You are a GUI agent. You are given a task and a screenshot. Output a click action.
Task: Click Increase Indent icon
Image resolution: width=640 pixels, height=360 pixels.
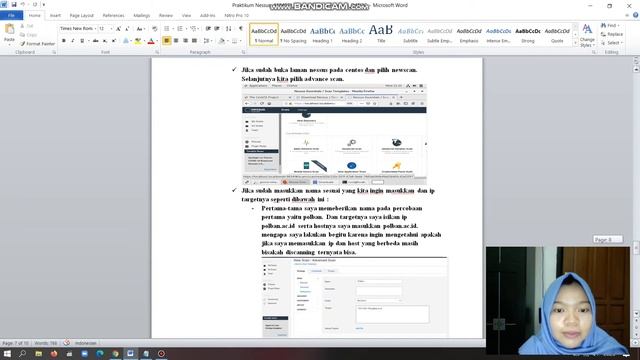click(x=217, y=29)
